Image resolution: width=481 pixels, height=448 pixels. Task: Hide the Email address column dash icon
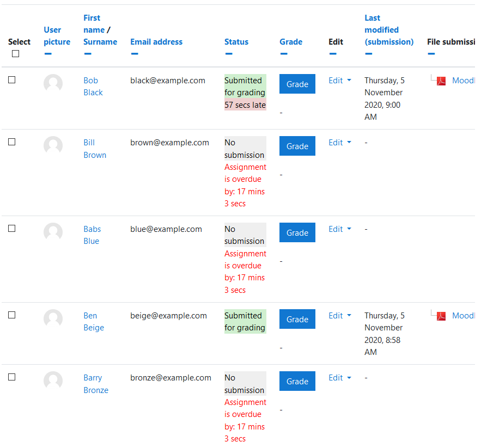pyautogui.click(x=135, y=54)
